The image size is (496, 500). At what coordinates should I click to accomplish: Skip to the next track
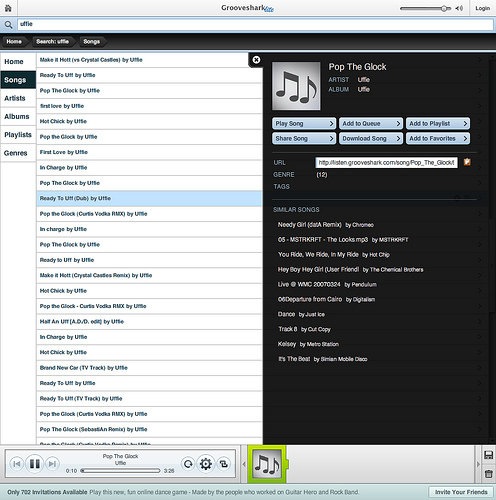52,464
